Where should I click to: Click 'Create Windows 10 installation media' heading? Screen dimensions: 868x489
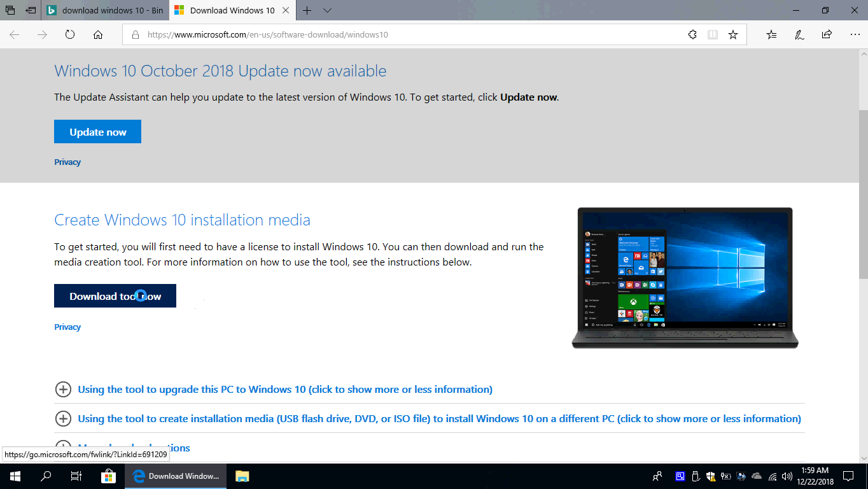coord(182,220)
